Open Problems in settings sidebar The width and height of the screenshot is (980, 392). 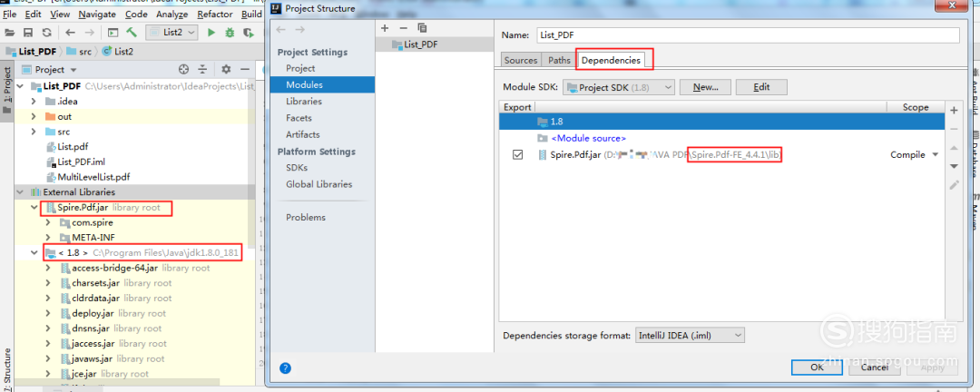coord(306,218)
